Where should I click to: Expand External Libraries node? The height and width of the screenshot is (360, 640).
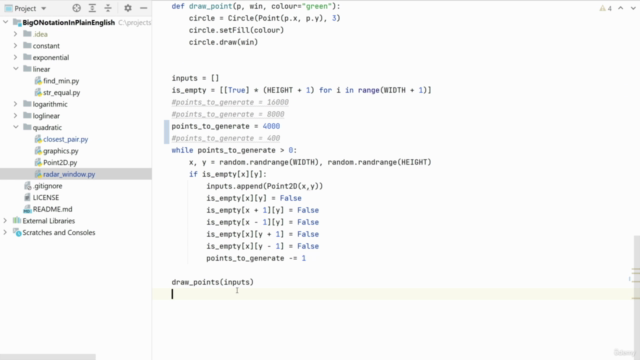click(5, 221)
